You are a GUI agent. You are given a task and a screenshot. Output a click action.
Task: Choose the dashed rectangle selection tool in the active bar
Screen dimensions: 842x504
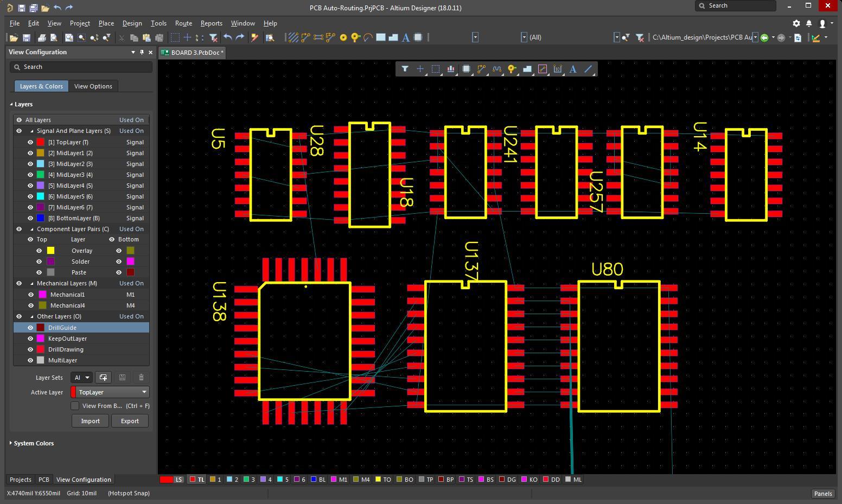pyautogui.click(x=435, y=69)
